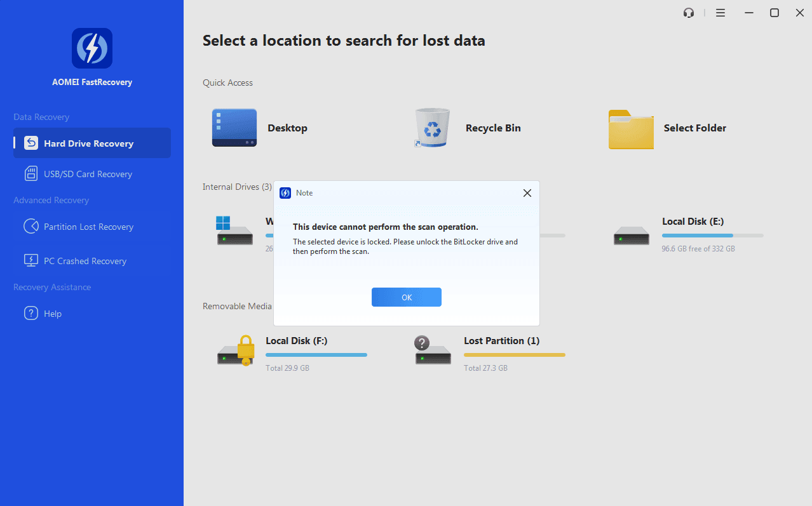Select Local Disk (E:) drive icon

pos(632,236)
